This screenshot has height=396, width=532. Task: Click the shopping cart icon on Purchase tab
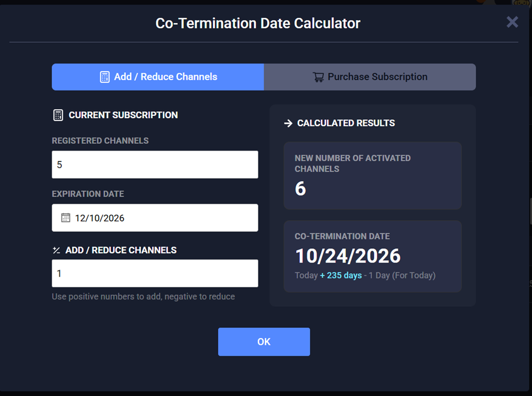point(318,77)
